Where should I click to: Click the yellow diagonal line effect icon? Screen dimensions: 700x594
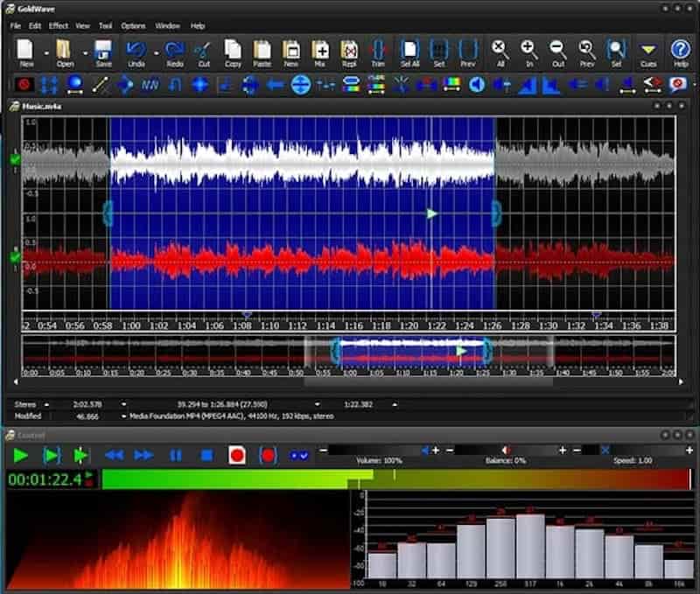[100, 84]
